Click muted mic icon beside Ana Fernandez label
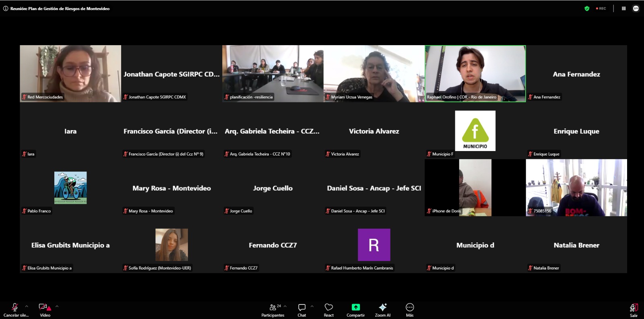Image resolution: width=644 pixels, height=319 pixels. [x=530, y=97]
